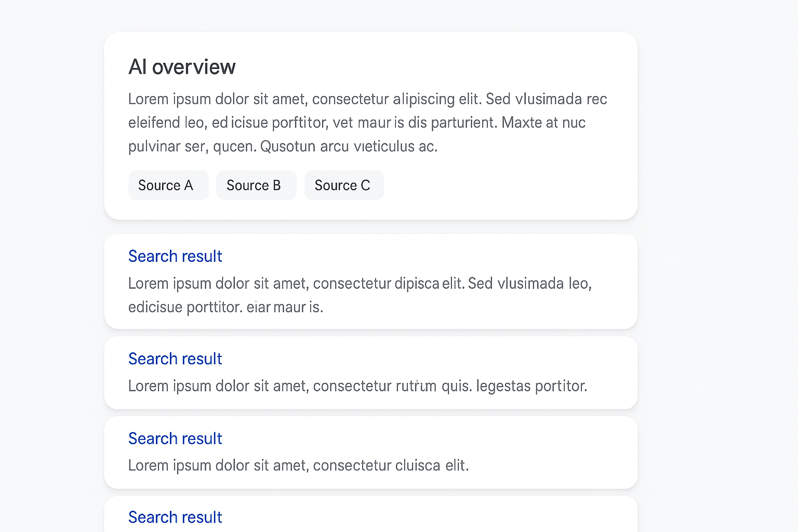Image resolution: width=798 pixels, height=532 pixels.
Task: Click AI overview line starting 'eleifend leo'
Action: point(357,123)
